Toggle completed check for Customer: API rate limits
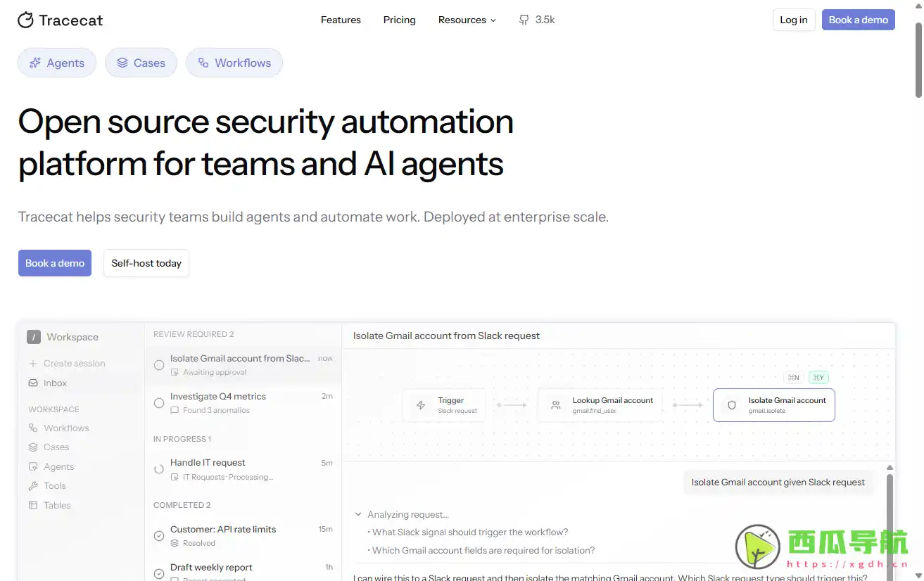Viewport: 924px width, 581px height. [159, 536]
